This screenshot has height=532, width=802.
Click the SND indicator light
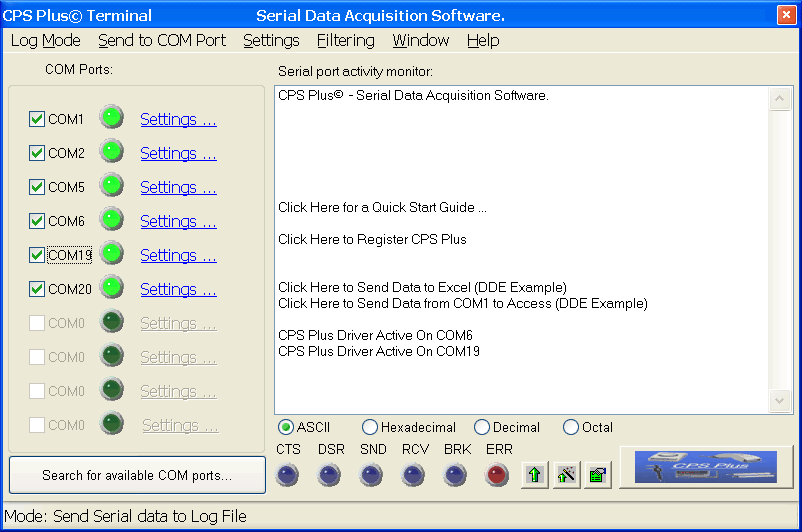(x=371, y=475)
